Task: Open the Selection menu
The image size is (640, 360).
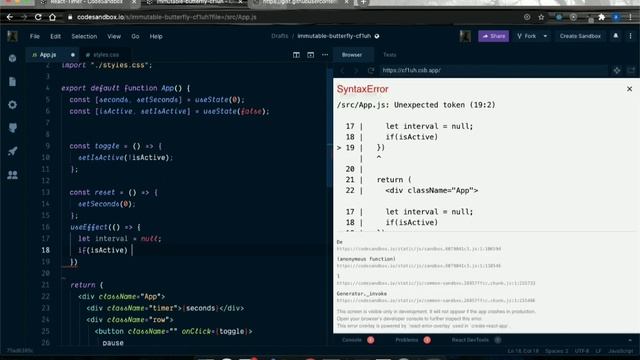Action: tap(84, 36)
